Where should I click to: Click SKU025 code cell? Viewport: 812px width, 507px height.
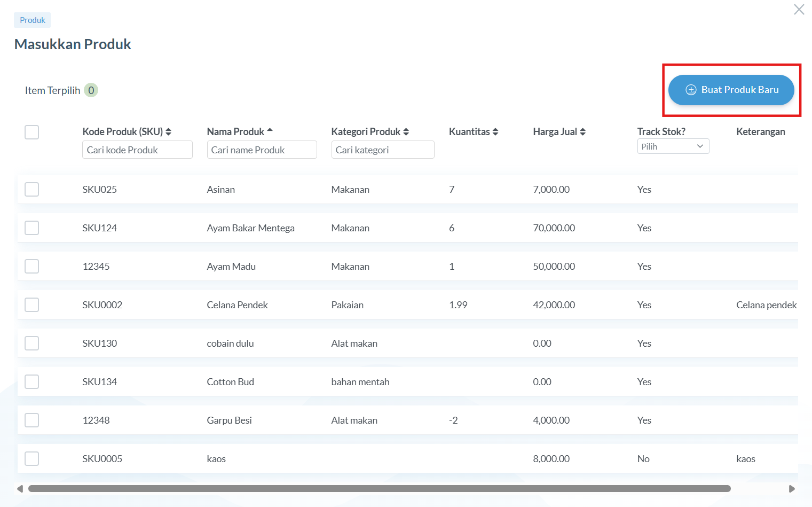(x=100, y=190)
